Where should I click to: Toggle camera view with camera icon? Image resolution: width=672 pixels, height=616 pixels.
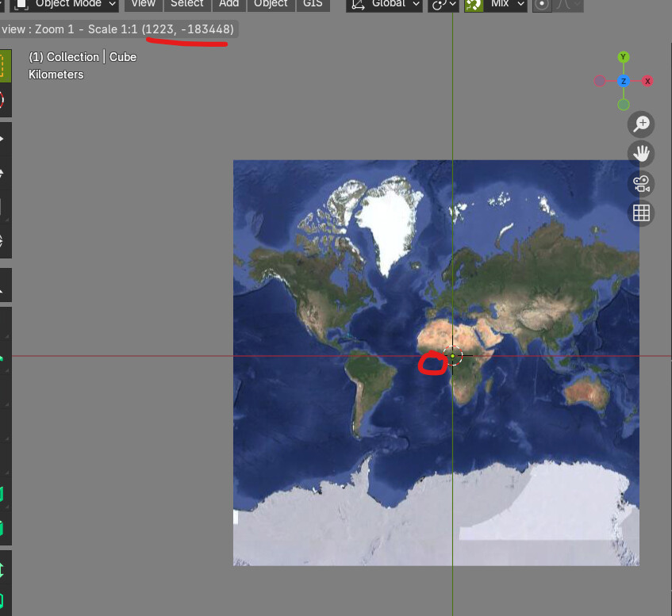(641, 184)
